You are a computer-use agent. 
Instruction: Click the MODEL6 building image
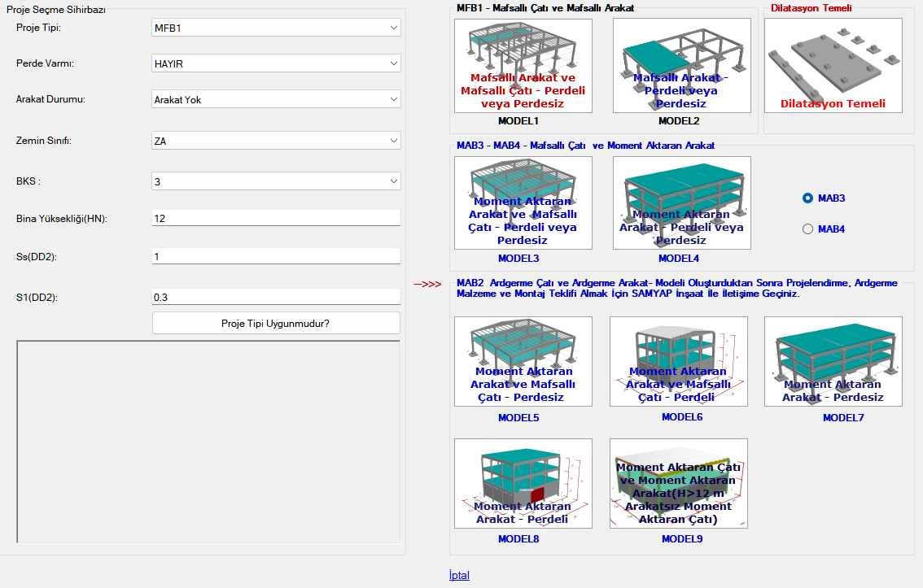(678, 361)
